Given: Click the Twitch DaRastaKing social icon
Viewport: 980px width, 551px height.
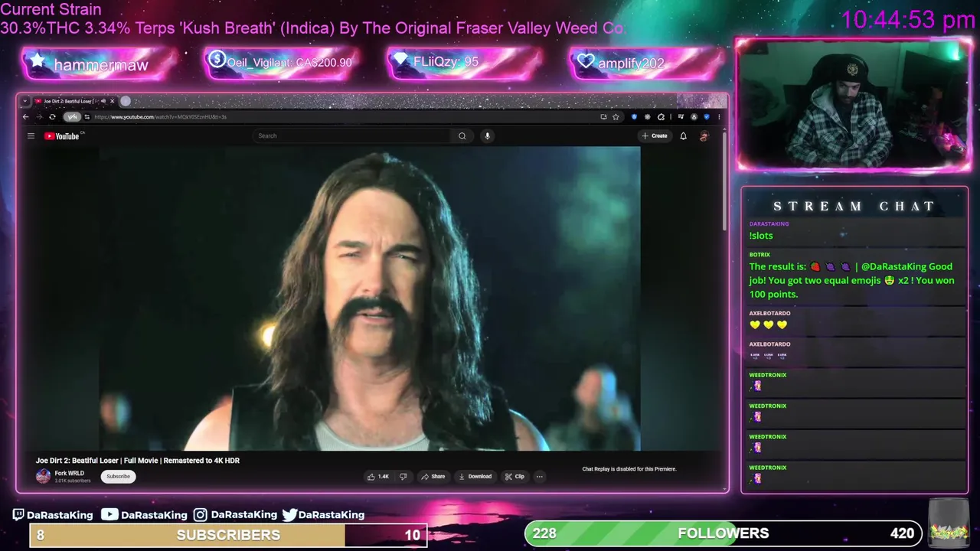Looking at the screenshot, I should coord(19,515).
